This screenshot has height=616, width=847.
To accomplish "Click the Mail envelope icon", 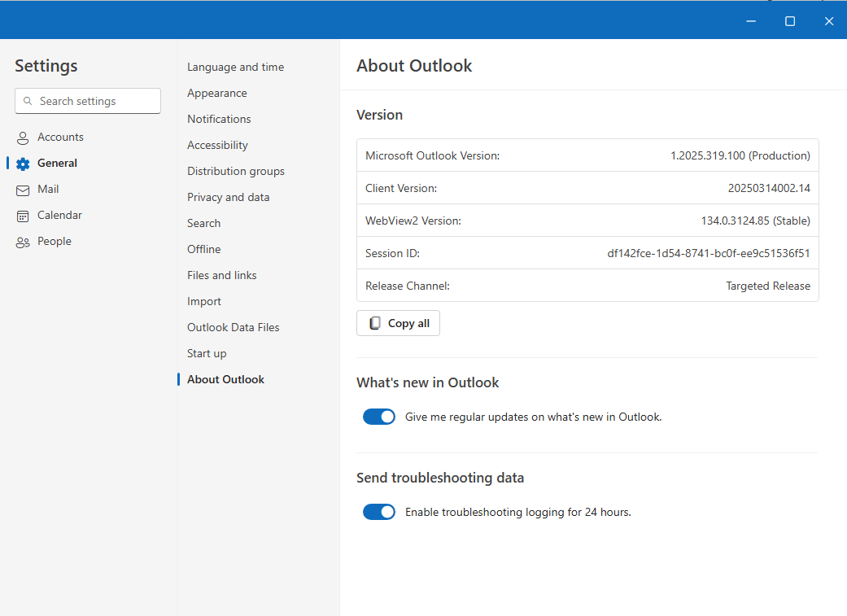I will 23,190.
